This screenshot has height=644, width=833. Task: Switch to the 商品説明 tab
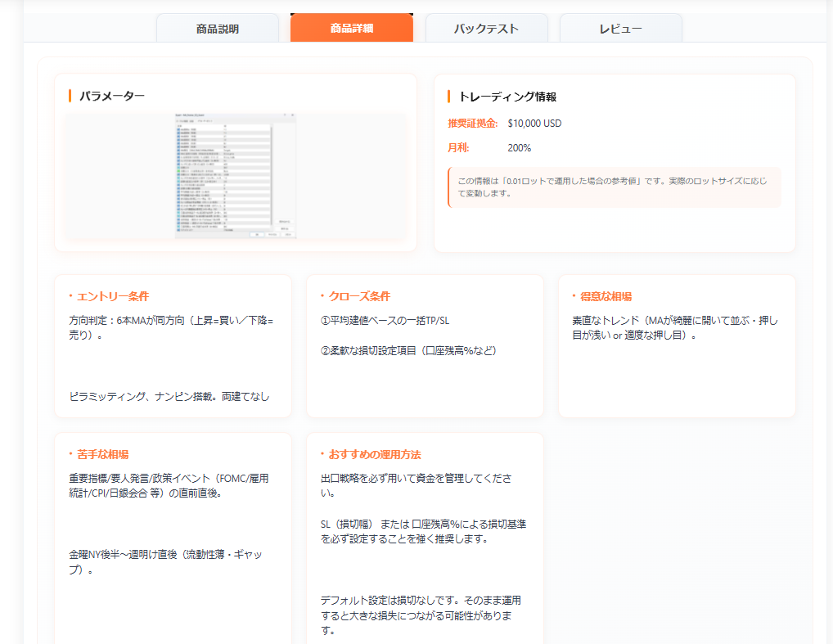218,29
